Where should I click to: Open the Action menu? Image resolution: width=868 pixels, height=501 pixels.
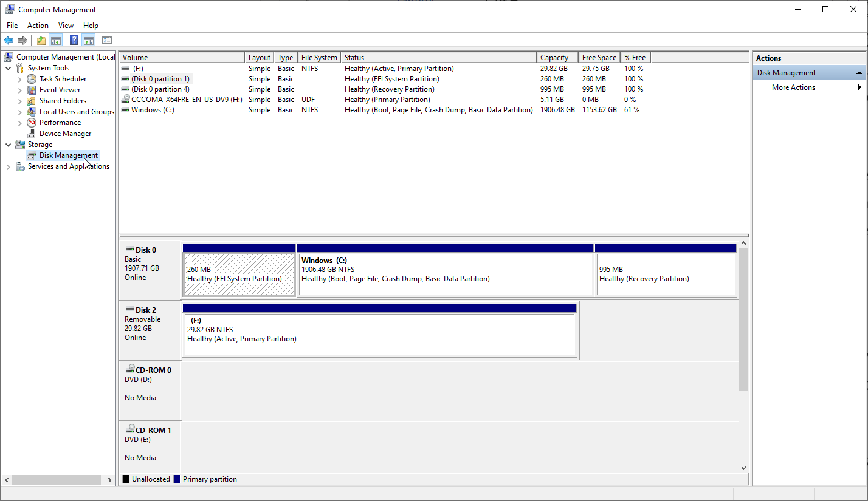click(x=38, y=26)
